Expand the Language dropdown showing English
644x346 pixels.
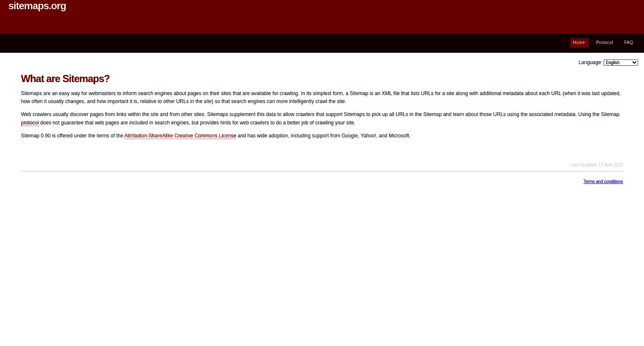point(621,62)
